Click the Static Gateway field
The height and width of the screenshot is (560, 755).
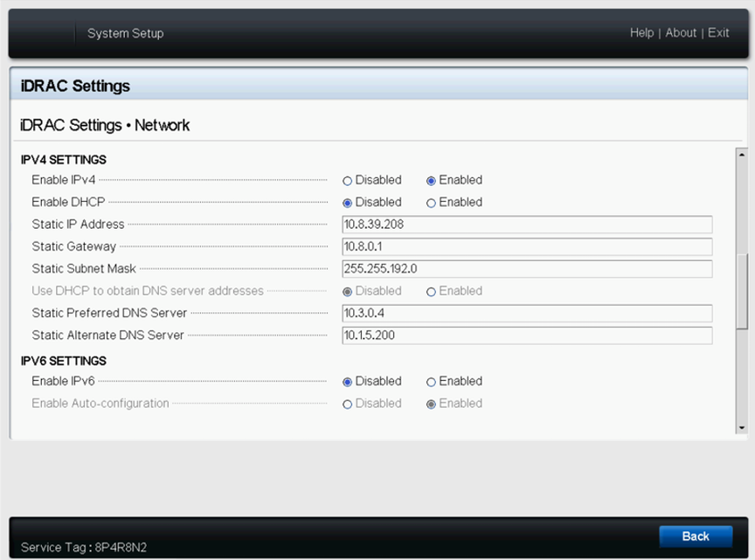(527, 246)
